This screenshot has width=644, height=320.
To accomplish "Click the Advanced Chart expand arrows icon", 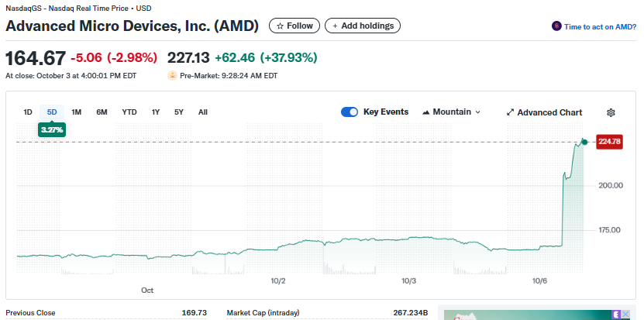I will coord(510,112).
